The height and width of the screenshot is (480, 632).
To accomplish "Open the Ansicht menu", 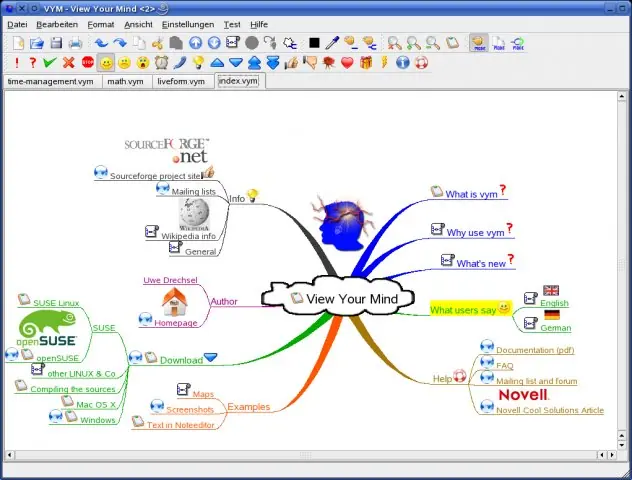I will [x=138, y=25].
